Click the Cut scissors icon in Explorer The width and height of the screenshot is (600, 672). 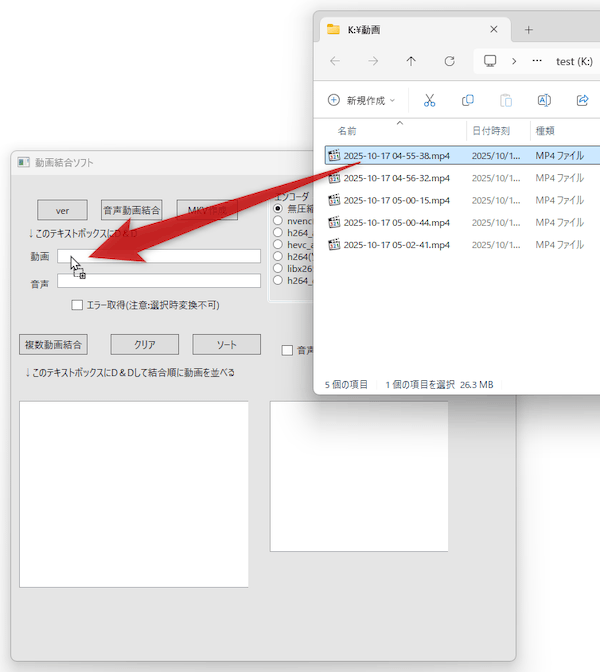click(430, 100)
